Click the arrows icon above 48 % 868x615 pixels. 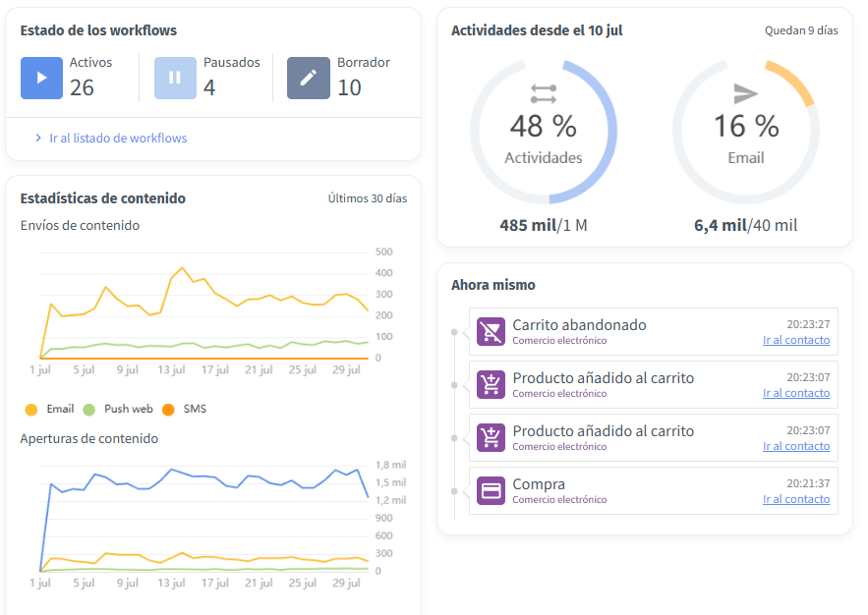tap(544, 93)
